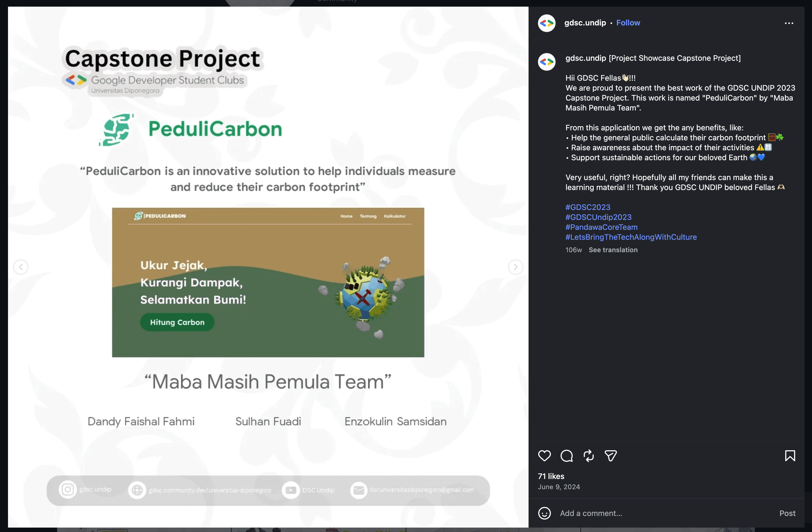Screen dimensions: 812x532
Task: Click the PeduliCarbon website preview image
Action: click(268, 282)
